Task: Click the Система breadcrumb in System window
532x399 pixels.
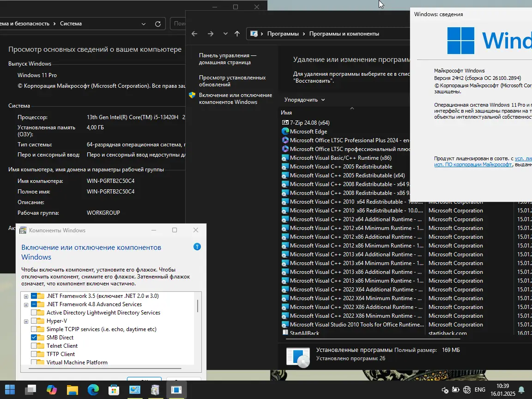Action: point(71,24)
